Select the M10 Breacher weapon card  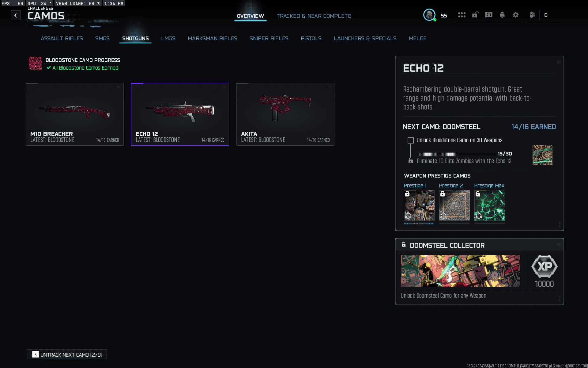(75, 114)
